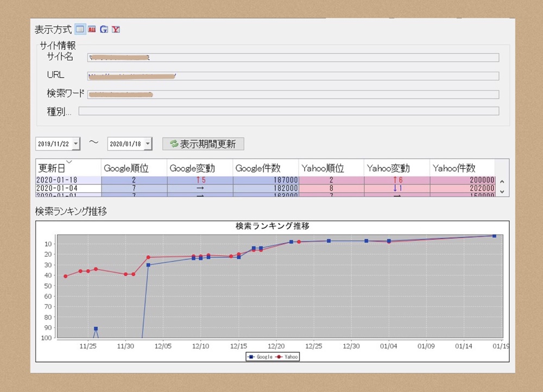Click the 種別... label button
The image size is (543, 392).
pos(59,111)
